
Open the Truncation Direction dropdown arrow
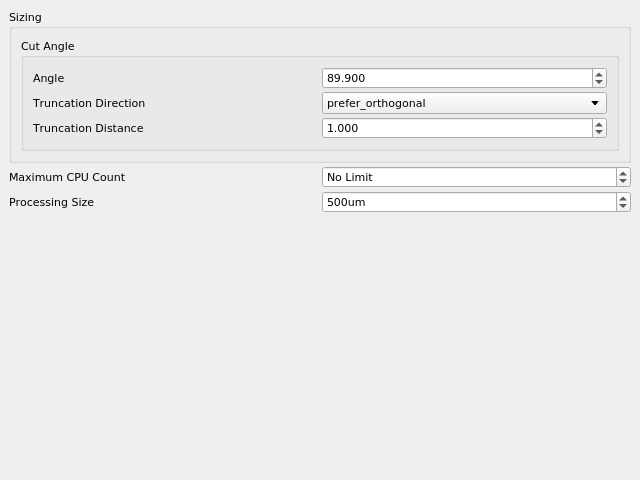click(x=595, y=103)
